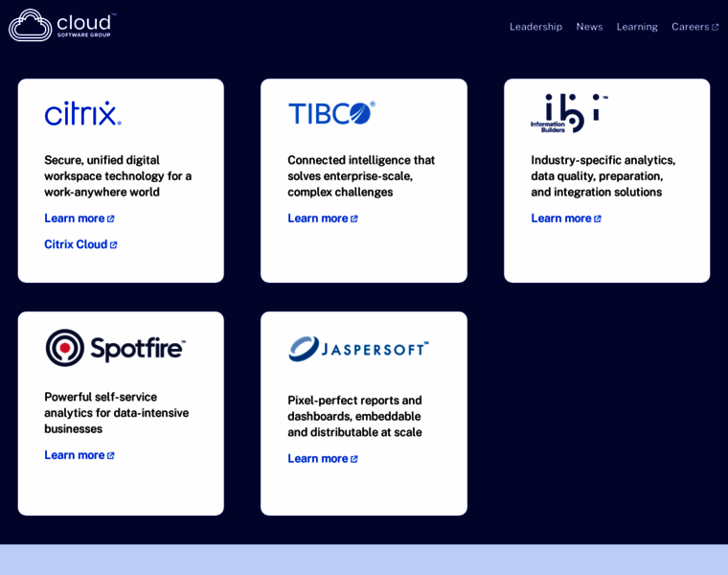This screenshot has width=728, height=575.
Task: Select text 'Connected intelligence that solves enterprise-scale'
Action: [361, 168]
